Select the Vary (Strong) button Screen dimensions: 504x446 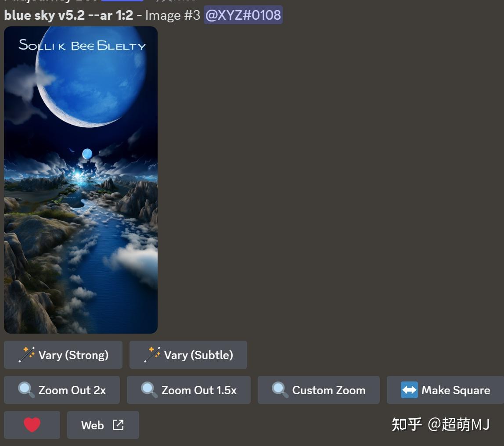(63, 354)
